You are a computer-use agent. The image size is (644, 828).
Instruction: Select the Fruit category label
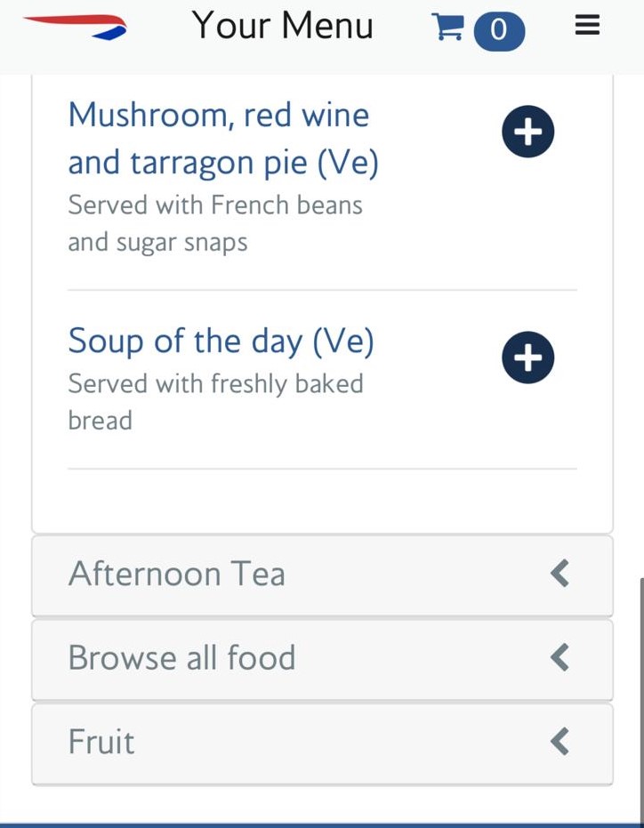pos(101,742)
